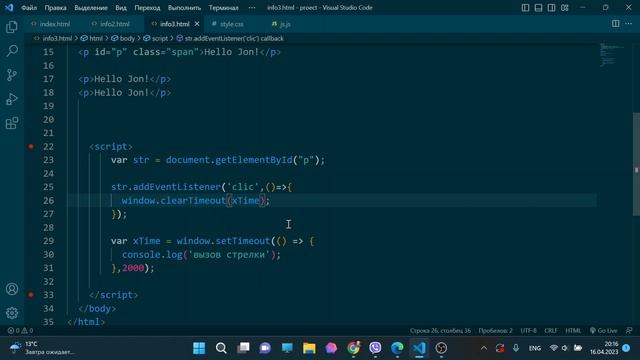
Task: Open Task View on taskbar
Action: pyautogui.click(x=243, y=348)
